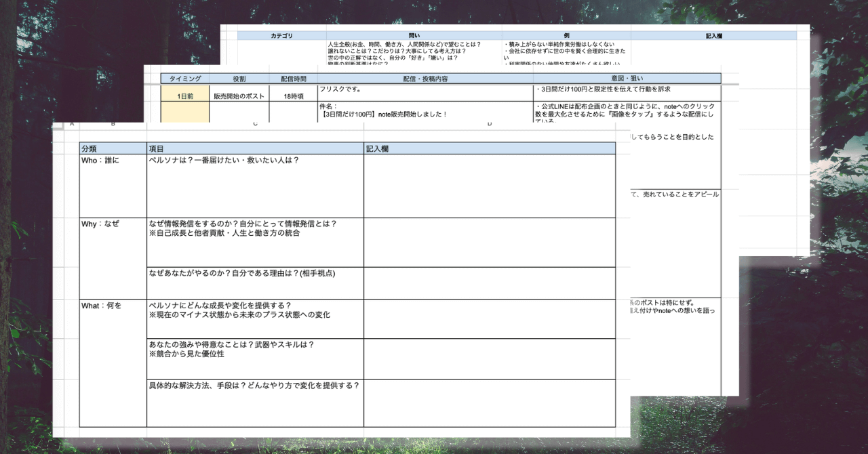Click the 18時頃 delivery time cell
Screen dimensions: 868x454
point(293,96)
